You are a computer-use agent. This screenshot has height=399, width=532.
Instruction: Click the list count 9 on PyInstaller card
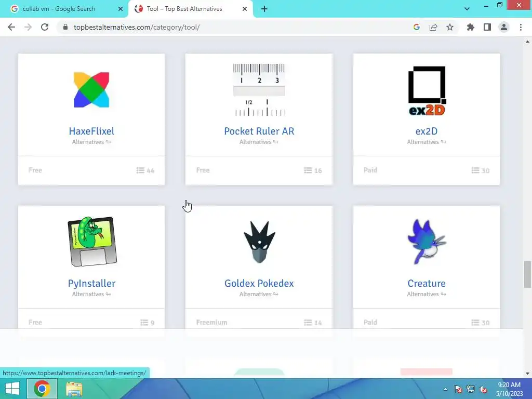point(147,323)
